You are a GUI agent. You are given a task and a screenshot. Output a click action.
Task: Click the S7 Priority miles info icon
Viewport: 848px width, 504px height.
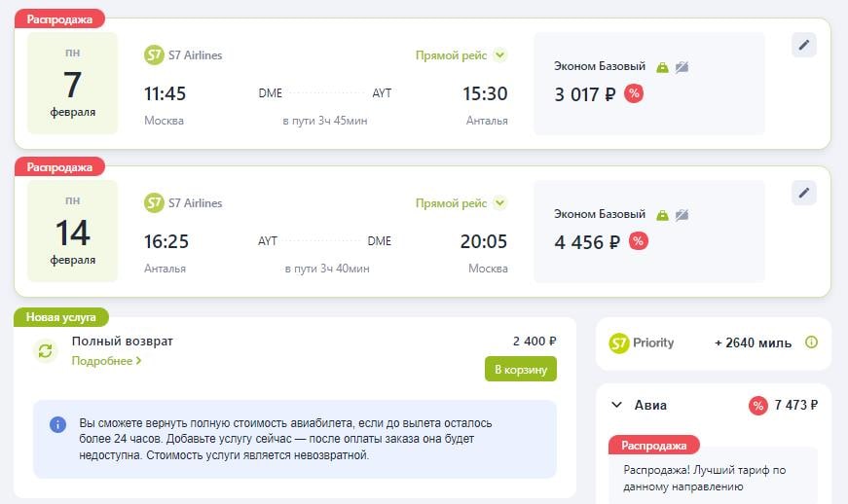pyautogui.click(x=811, y=342)
